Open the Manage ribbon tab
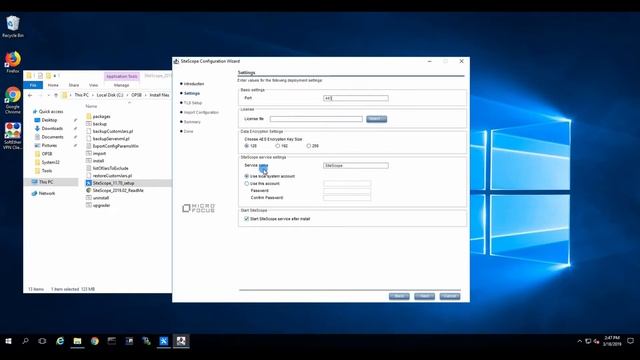Screen dimensions: 640x360 (121, 85)
